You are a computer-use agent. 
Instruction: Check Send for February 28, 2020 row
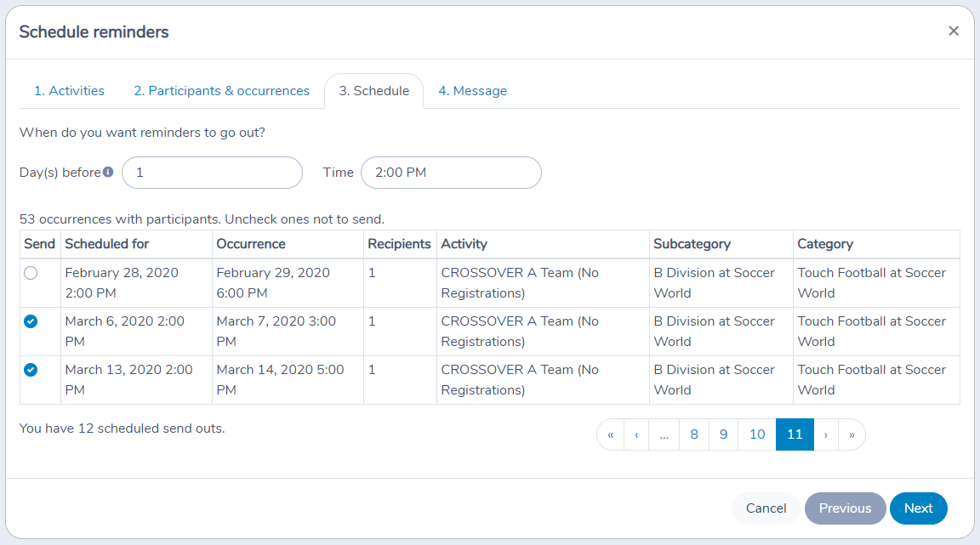point(31,273)
